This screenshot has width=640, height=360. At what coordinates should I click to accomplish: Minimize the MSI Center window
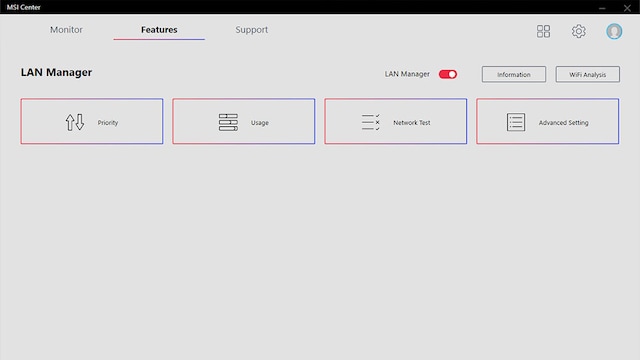click(x=602, y=7)
